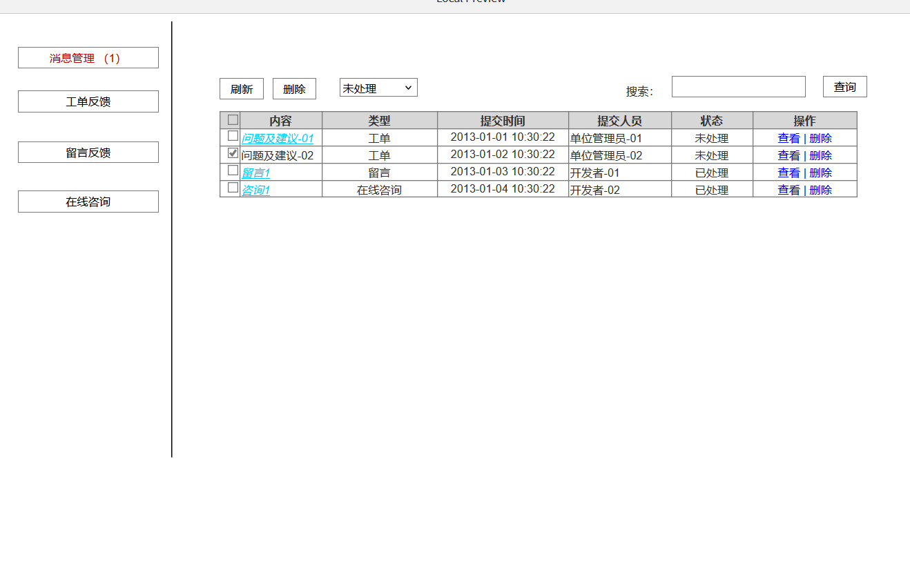Viewport: 910px width, 588px height.
Task: Click timestamp 2013-01-03 10:30:22
Action: tap(503, 171)
